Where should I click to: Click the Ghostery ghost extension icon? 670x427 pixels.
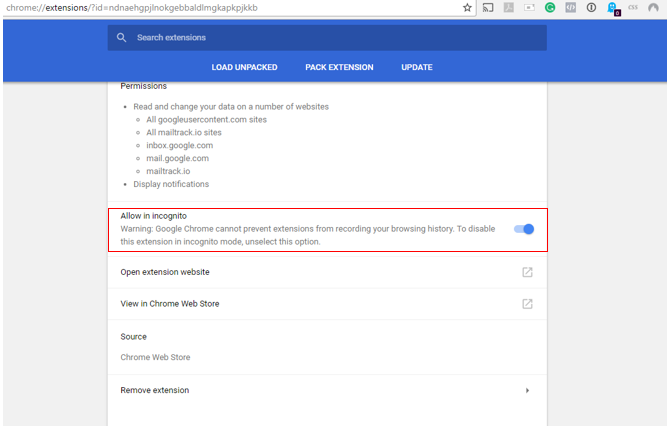[x=613, y=8]
